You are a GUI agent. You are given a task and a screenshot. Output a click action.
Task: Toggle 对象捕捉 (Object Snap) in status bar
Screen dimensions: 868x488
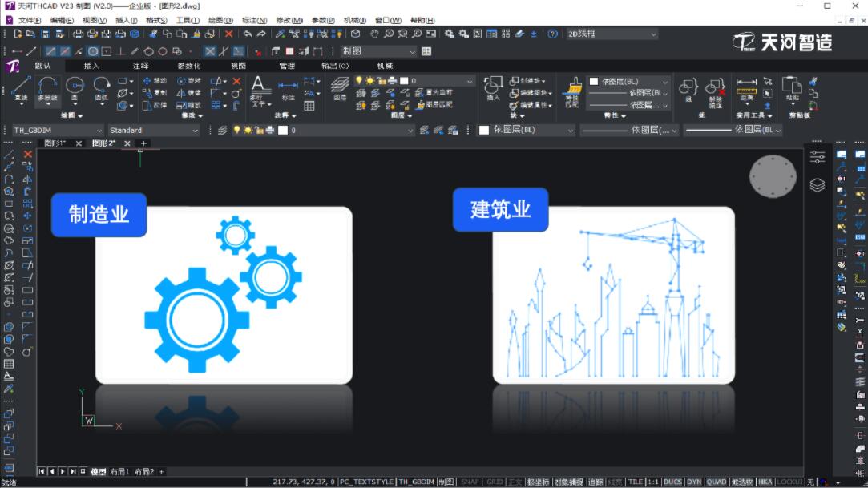click(568, 482)
